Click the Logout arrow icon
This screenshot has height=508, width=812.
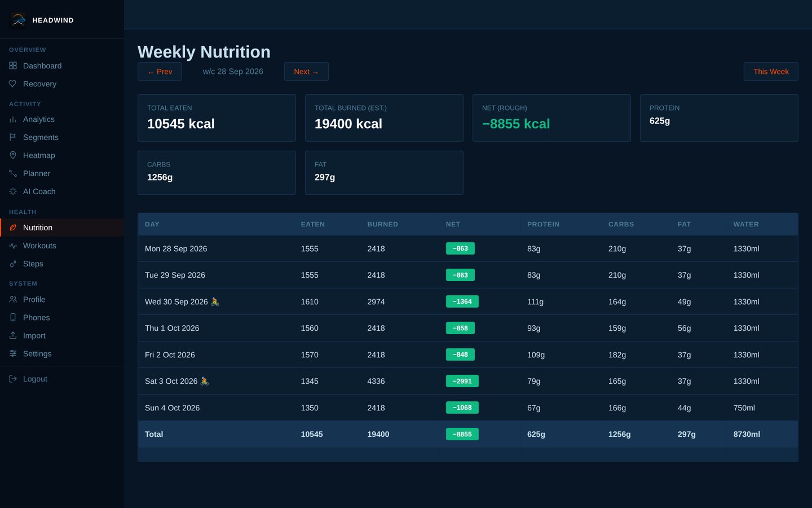(13, 379)
